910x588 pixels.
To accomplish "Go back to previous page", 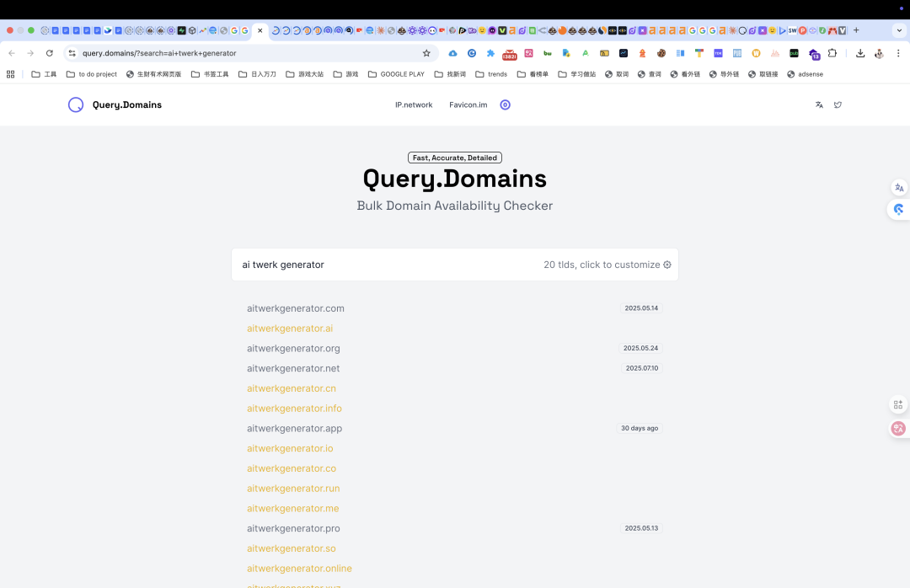I will click(12, 53).
